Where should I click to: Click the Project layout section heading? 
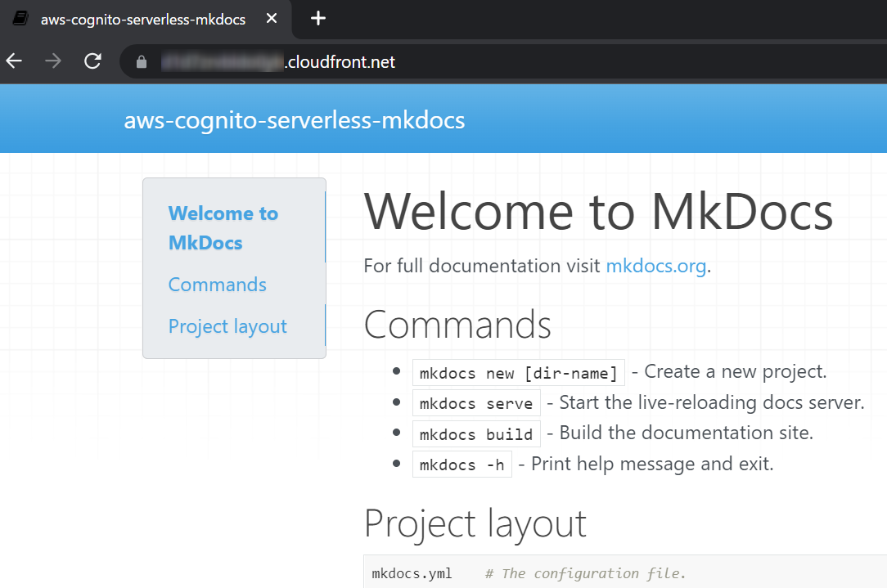pyautogui.click(x=475, y=523)
